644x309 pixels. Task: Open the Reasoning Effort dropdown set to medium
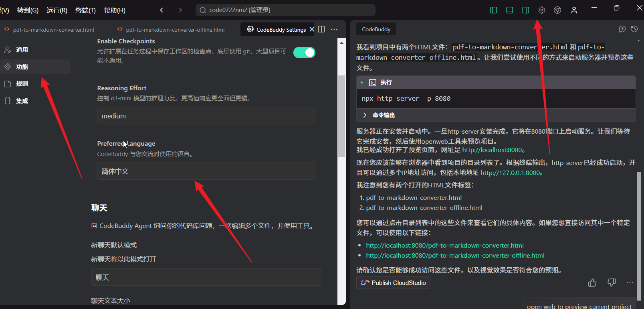tap(206, 116)
